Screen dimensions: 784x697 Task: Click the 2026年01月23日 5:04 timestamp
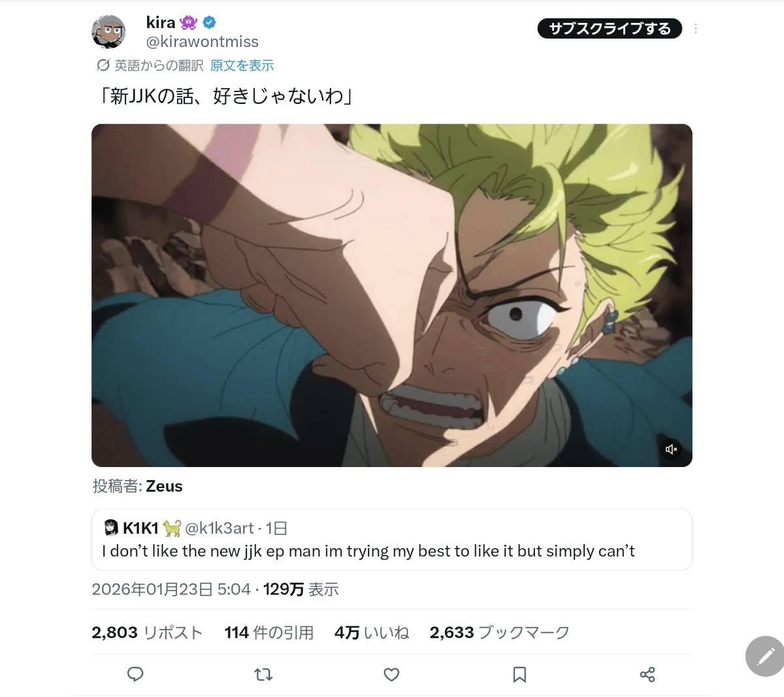[171, 589]
